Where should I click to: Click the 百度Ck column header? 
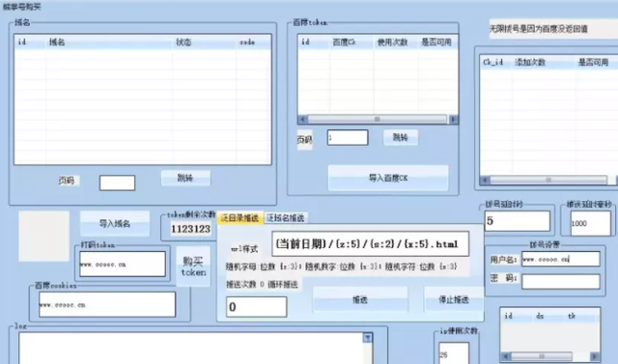(351, 42)
